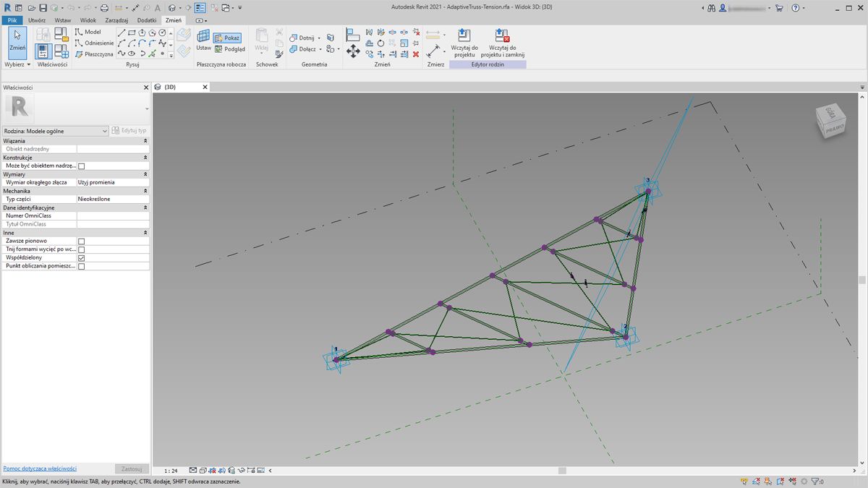Click the Open folder icon in quick access toolbar
Viewport: 868px width, 488px height.
[x=31, y=8]
